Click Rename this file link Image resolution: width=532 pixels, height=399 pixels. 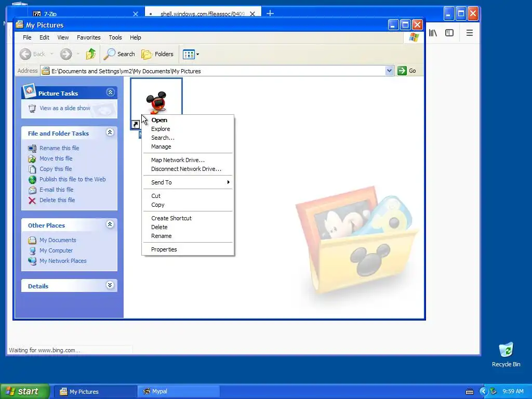click(59, 148)
